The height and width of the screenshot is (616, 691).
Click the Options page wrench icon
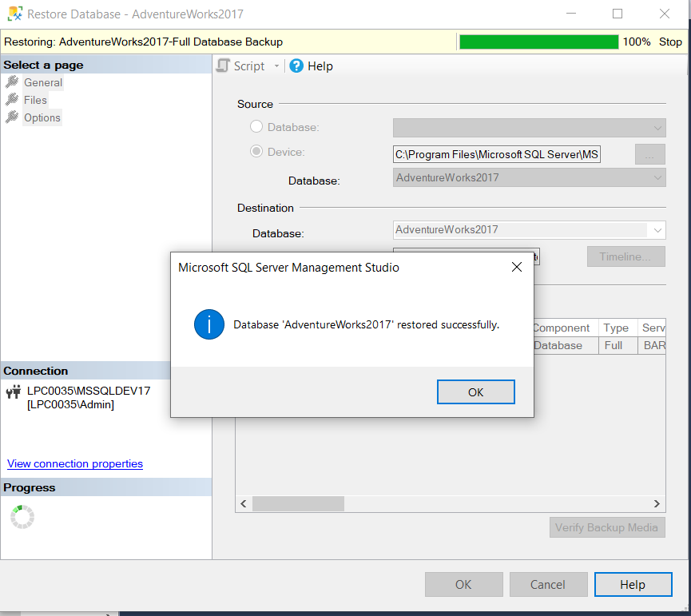tap(12, 117)
